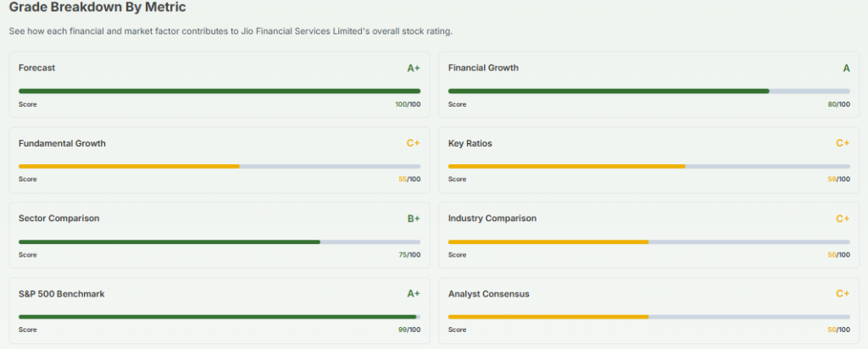Click the S&P 500 Benchmark progress bar
This screenshot has width=868, height=349.
coord(220,317)
